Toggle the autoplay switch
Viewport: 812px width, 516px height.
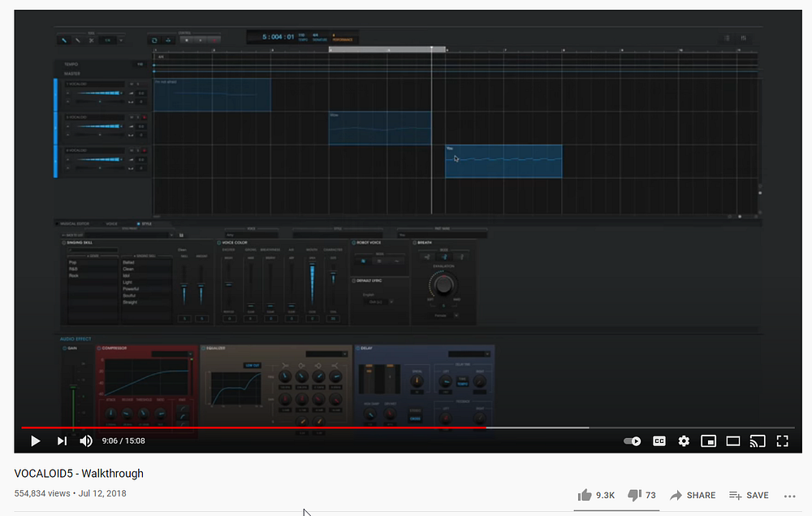(632, 441)
